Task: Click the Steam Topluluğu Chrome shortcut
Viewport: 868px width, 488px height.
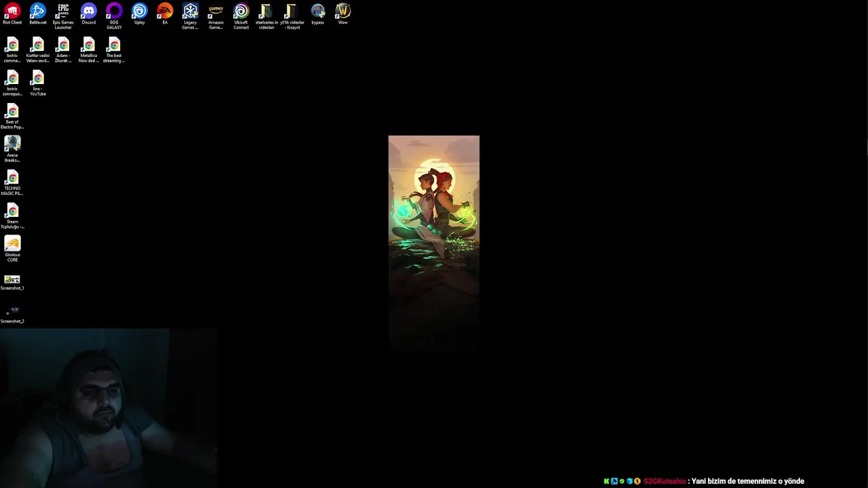Action: click(12, 216)
